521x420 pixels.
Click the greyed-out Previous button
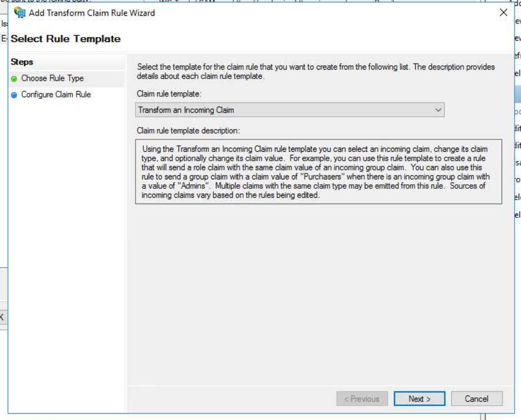361,399
